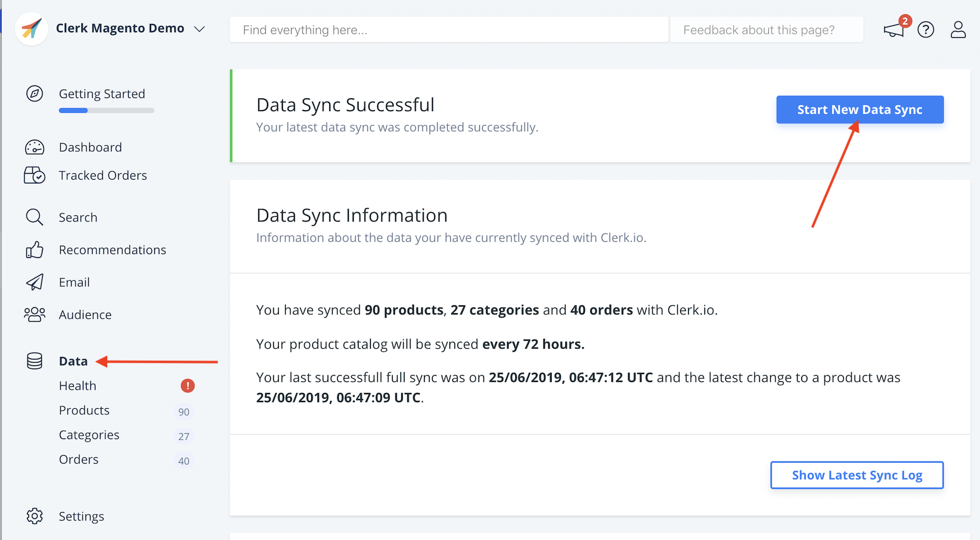Open the Audience menu item

pos(85,315)
